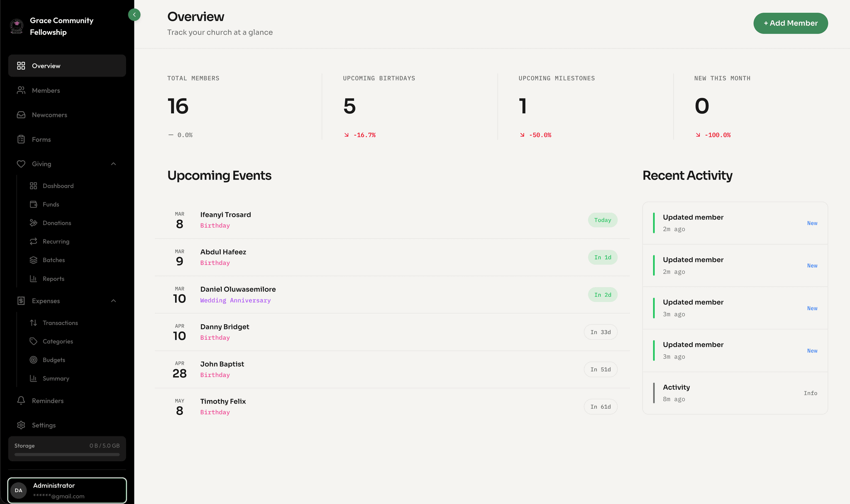
Task: Open the Administrator account panel
Action: [67, 490]
